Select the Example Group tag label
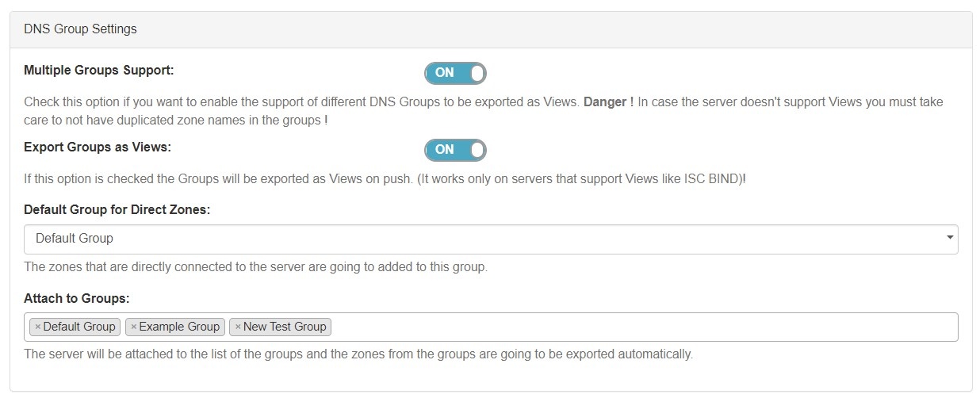This screenshot has height=398, width=980. [179, 327]
